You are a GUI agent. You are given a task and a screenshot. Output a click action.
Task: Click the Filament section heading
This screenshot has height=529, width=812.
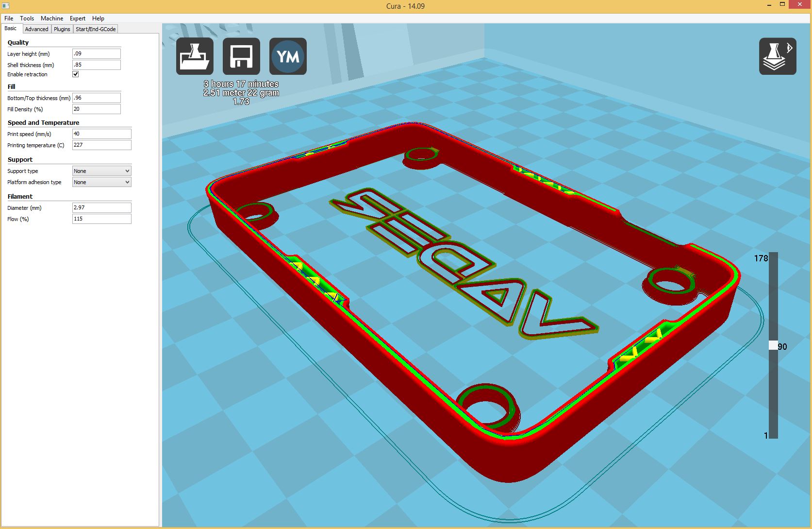coord(20,197)
